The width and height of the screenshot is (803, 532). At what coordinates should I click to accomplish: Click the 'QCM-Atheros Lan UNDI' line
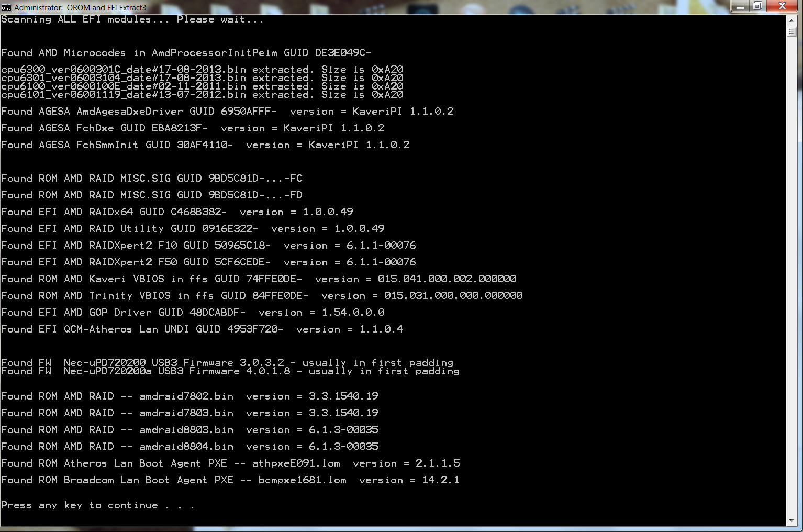click(202, 329)
